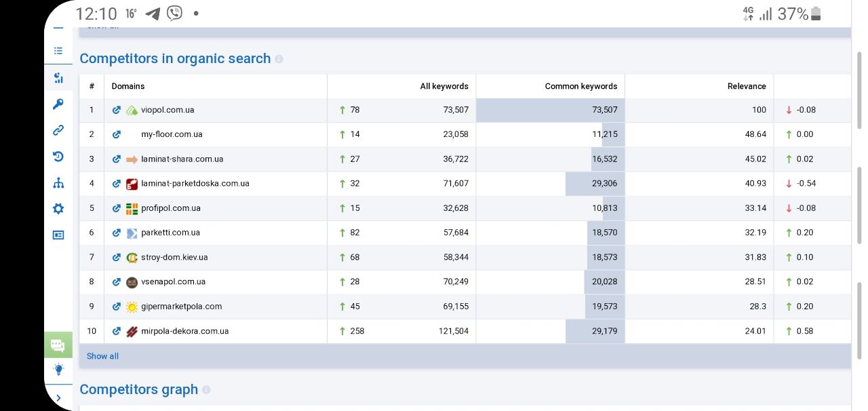
Task: Open the competitors analysis sidebar icon
Action: tap(58, 78)
